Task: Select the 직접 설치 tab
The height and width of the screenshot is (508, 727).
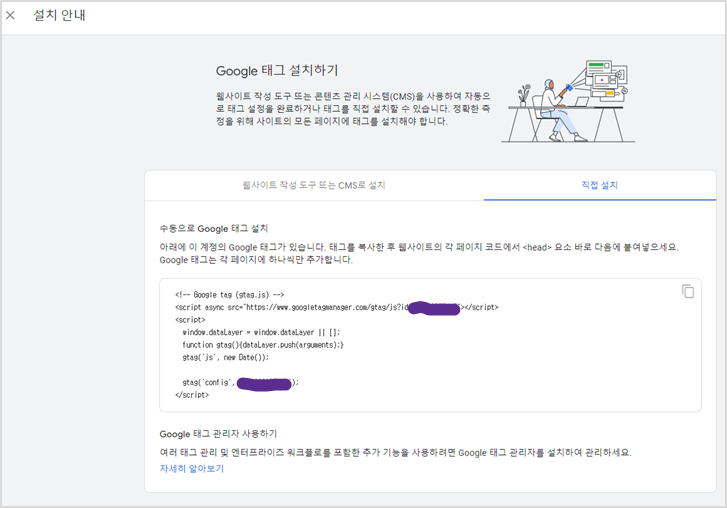Action: tap(599, 185)
